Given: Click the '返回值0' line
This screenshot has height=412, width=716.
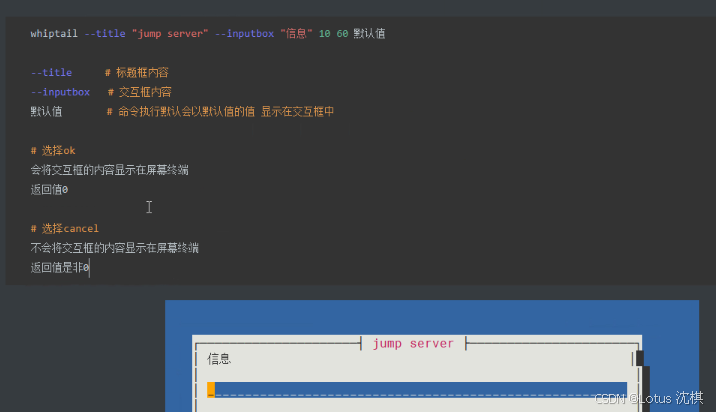Looking at the screenshot, I should (49, 190).
